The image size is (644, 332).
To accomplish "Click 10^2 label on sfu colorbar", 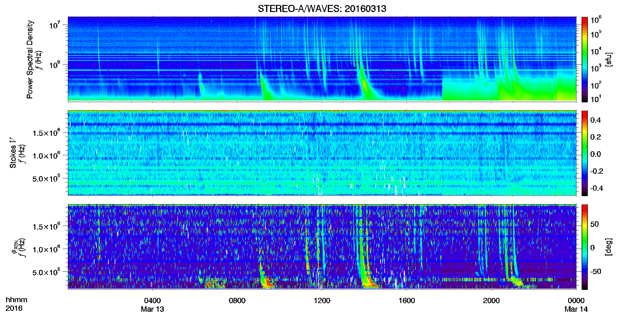I will coord(596,85).
